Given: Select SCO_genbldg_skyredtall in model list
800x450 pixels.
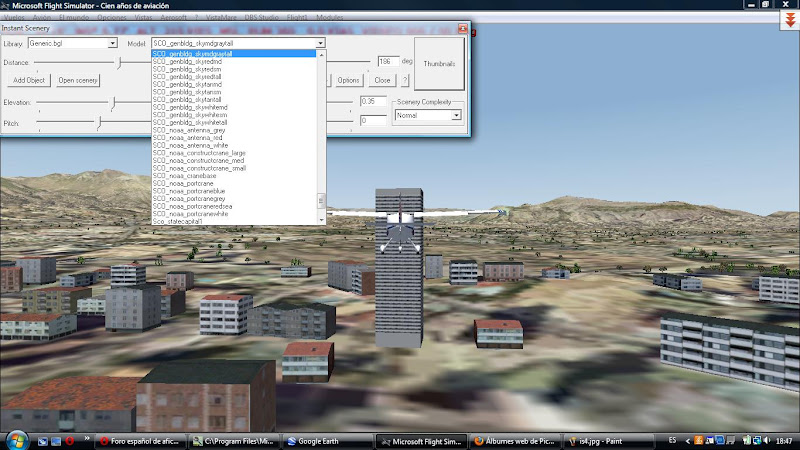Looking at the screenshot, I should pyautogui.click(x=234, y=77).
